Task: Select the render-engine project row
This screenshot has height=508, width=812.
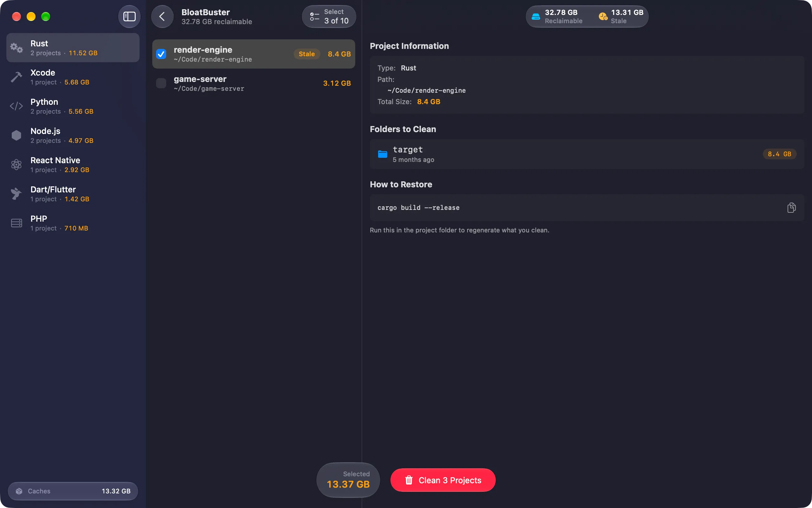Action: click(x=254, y=54)
